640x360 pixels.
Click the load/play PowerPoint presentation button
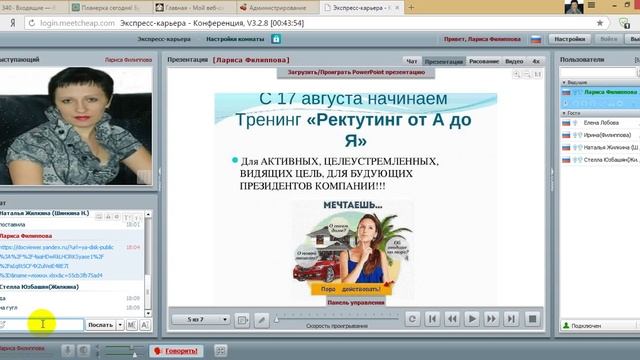pyautogui.click(x=356, y=72)
